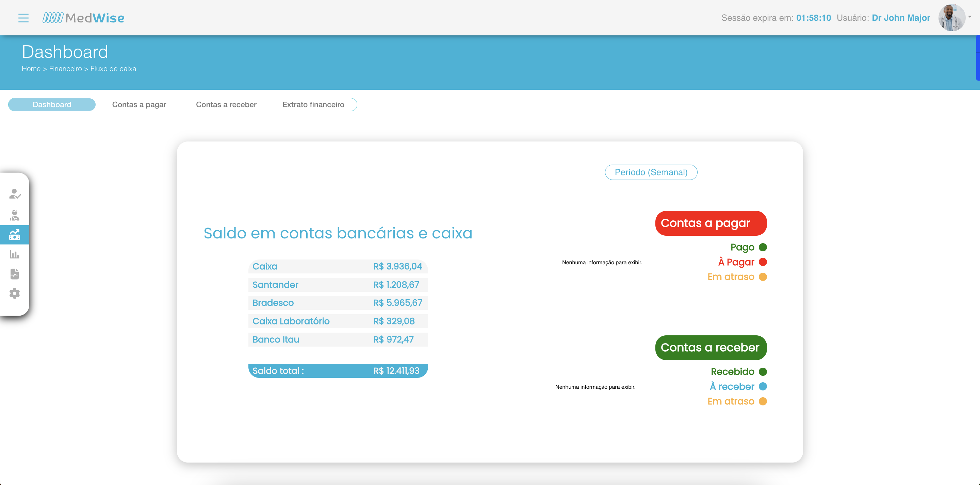980x485 pixels.
Task: Click Dr John Major profile photo
Action: pyautogui.click(x=951, y=18)
